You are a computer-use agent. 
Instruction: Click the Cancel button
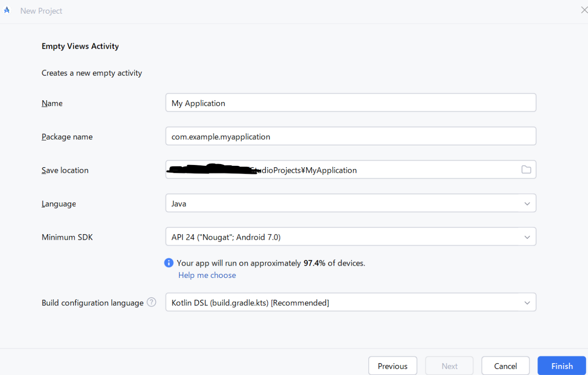pyautogui.click(x=505, y=365)
